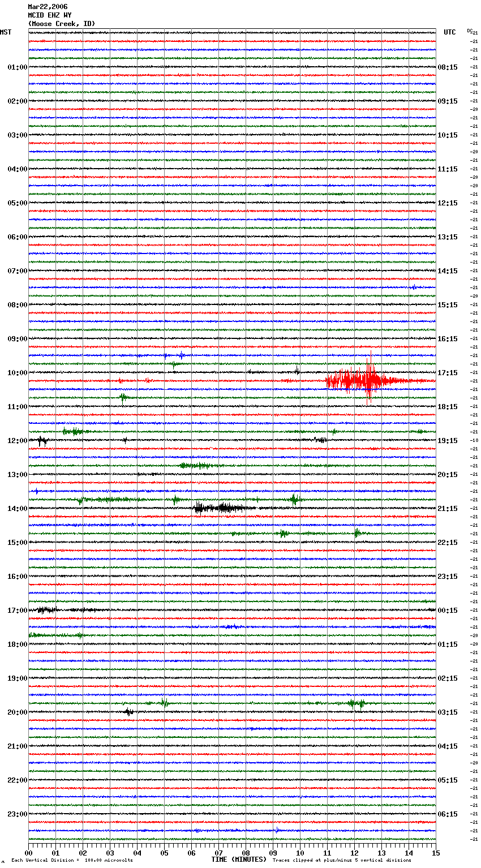Screen dimensions: 481x868
Task: Select the 22:15 UTC time label
Action: [x=448, y=543]
